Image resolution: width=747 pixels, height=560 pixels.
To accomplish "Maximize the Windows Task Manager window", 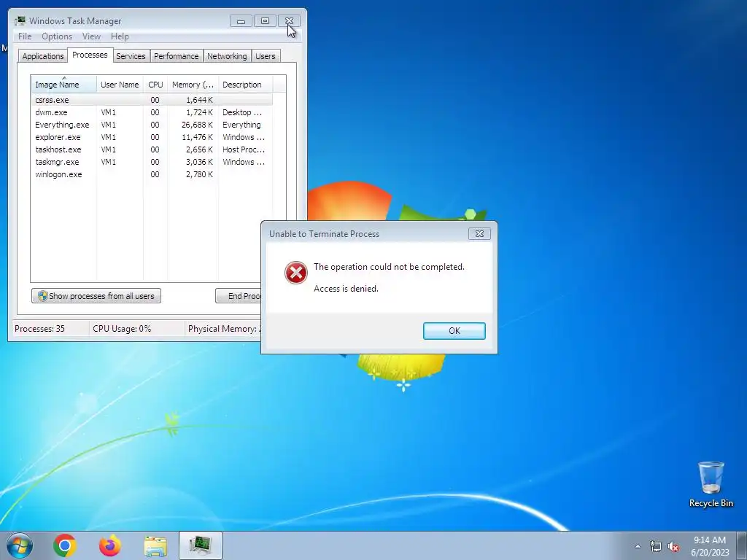I will [x=265, y=21].
